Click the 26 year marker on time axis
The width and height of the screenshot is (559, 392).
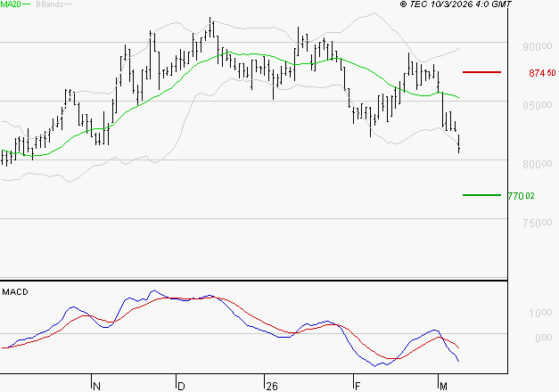click(x=272, y=387)
